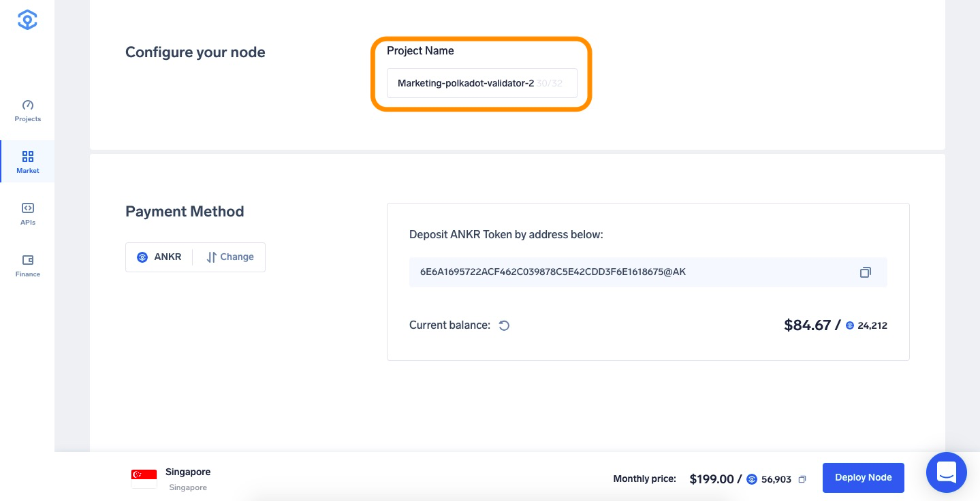The image size is (980, 501).
Task: Click the ANKR token icon beside monthly price
Action: pos(752,479)
